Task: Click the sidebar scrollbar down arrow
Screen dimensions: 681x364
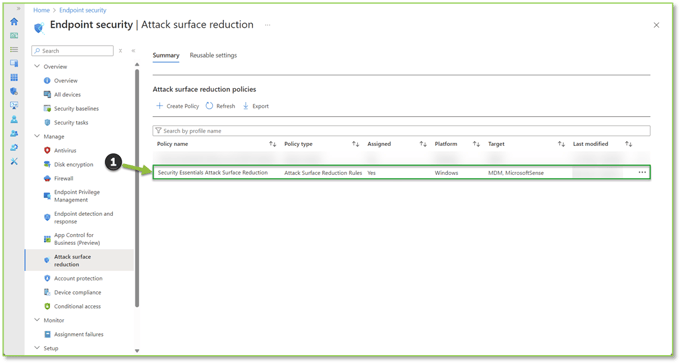Action: click(137, 351)
